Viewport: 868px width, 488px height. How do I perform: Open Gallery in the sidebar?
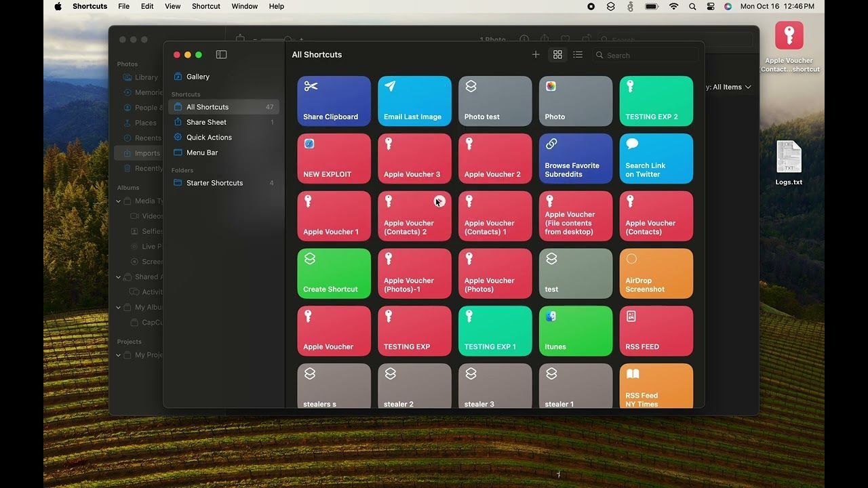tap(198, 77)
